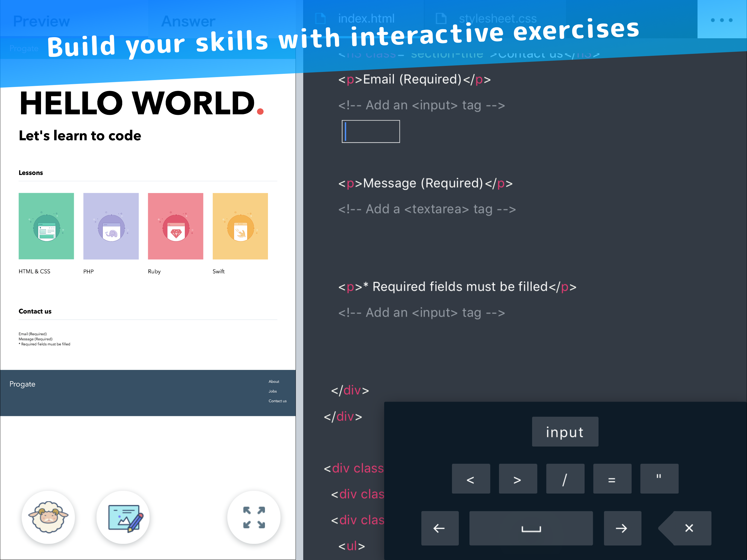
Task: Click the 'HELLO WORLD' heading in preview
Action: point(141,103)
